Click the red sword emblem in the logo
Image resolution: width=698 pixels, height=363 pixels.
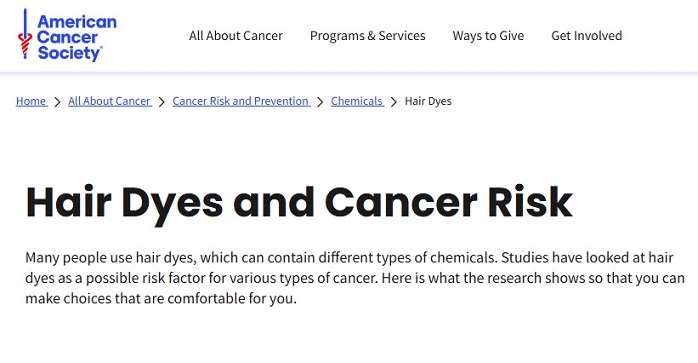coord(25,35)
